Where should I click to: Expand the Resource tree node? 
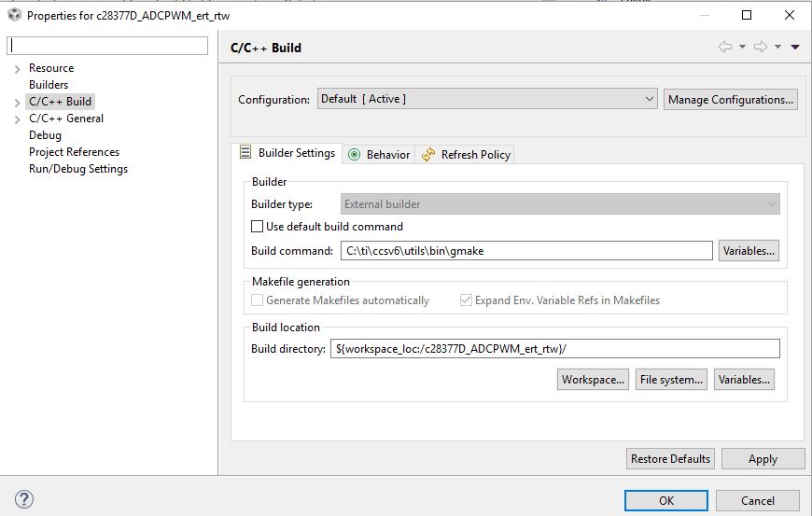(x=18, y=68)
